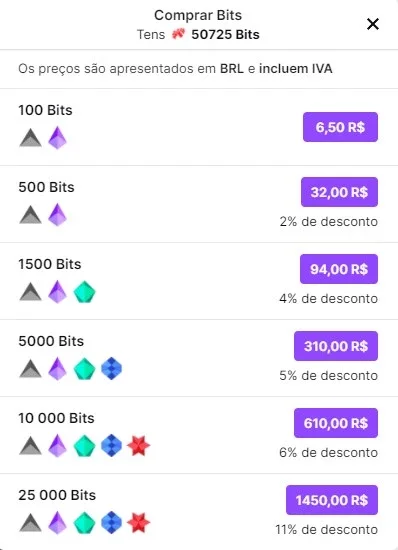The image size is (398, 550).
Task: Buy 500 Bits for 32,00 R$
Action: (x=339, y=192)
